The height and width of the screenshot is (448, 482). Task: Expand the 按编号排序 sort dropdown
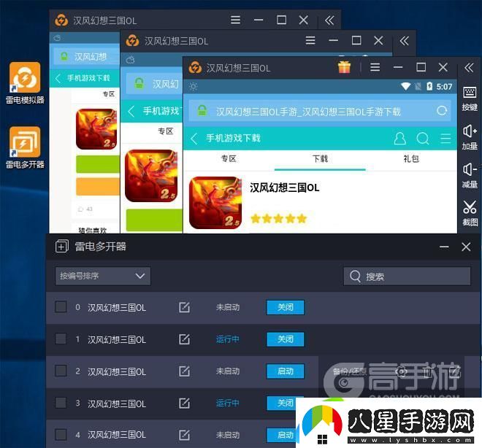pos(103,276)
